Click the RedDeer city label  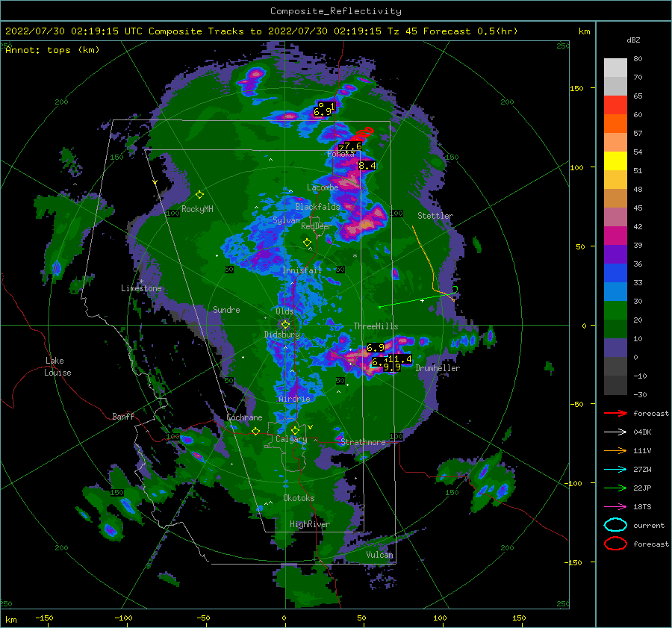coord(317,226)
